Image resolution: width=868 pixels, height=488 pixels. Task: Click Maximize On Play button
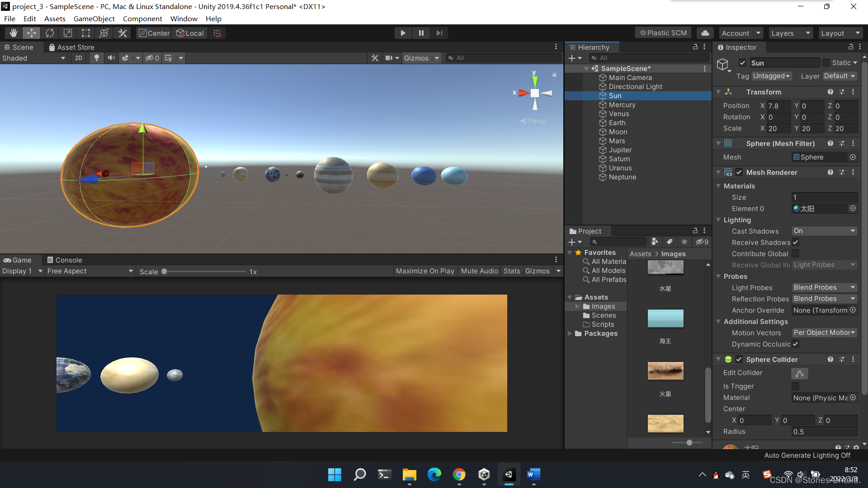click(425, 271)
